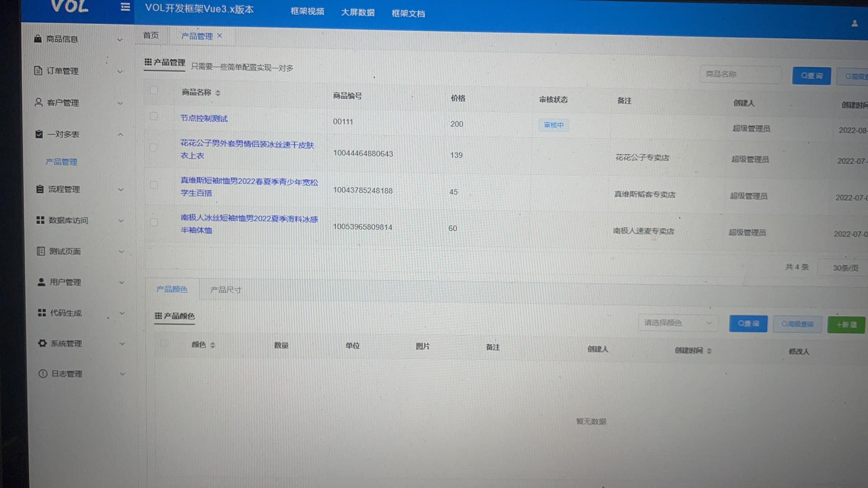
Task: Open the 请选择颜色 dropdown
Action: point(678,323)
